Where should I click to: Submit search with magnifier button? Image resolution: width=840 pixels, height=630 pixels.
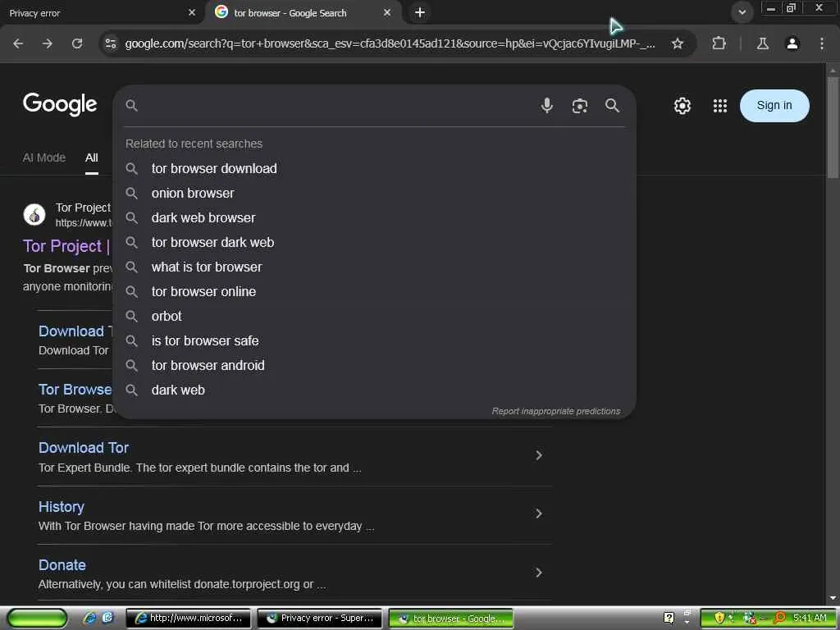tap(612, 106)
